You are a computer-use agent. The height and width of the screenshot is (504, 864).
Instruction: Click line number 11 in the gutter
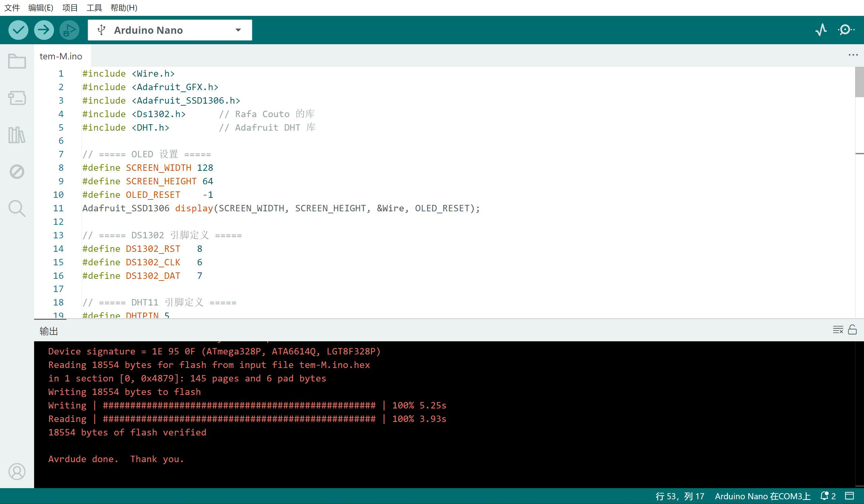point(58,208)
